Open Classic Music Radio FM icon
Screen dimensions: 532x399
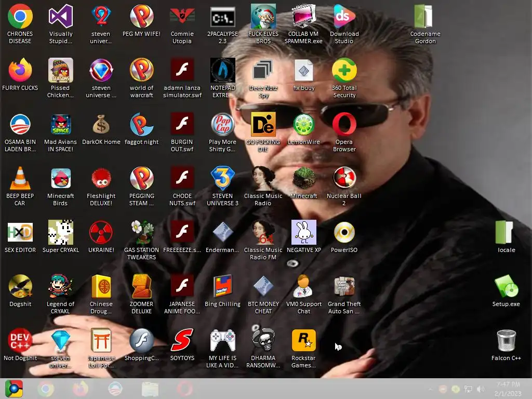click(263, 232)
